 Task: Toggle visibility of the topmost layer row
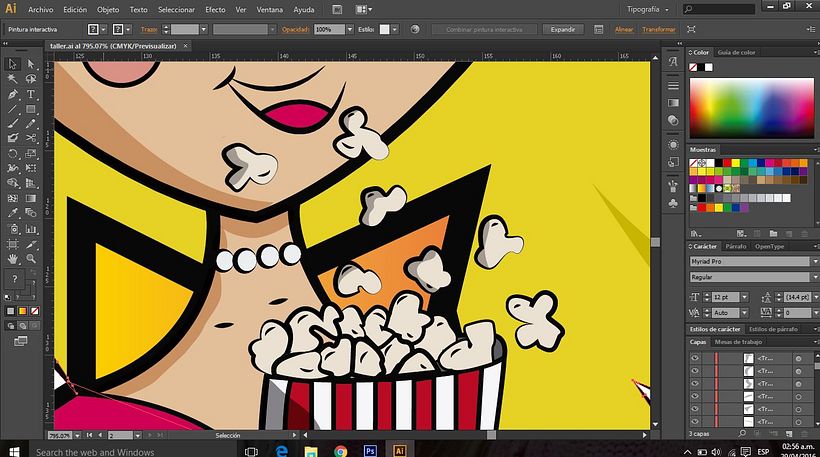[694, 358]
